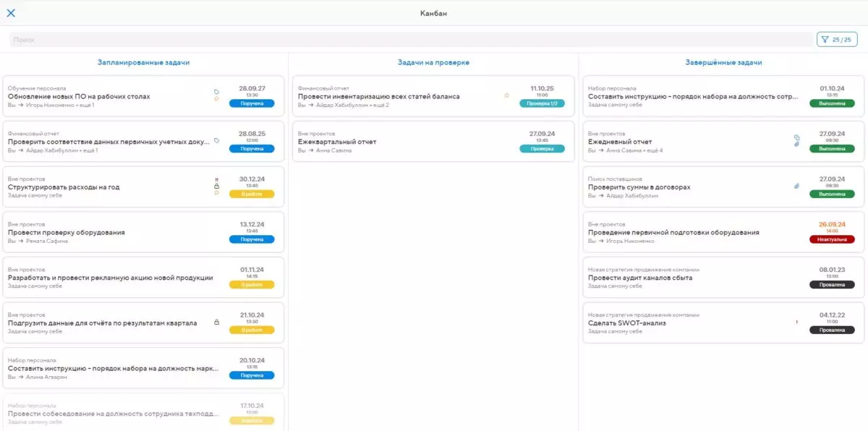Viewport: 868px width, 431px height.
Task: Open task Проверить соответствие данных первичных учетных
Action: [x=108, y=142]
